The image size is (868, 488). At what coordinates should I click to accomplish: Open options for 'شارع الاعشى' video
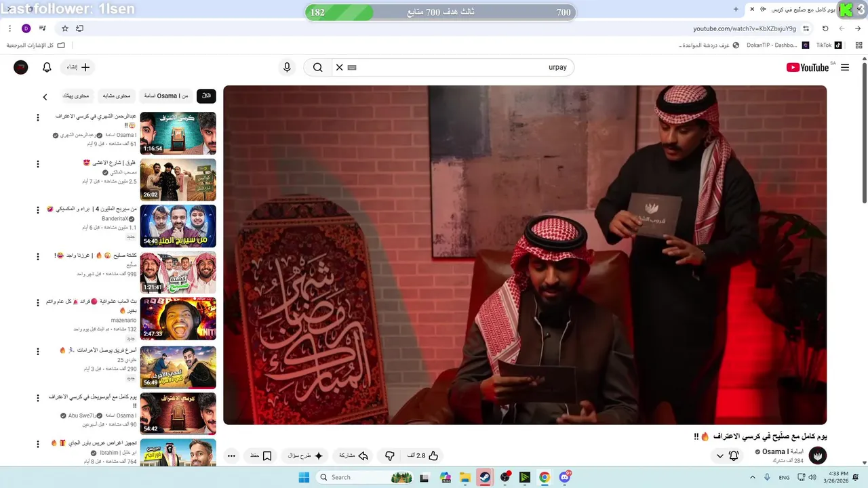pyautogui.click(x=38, y=164)
